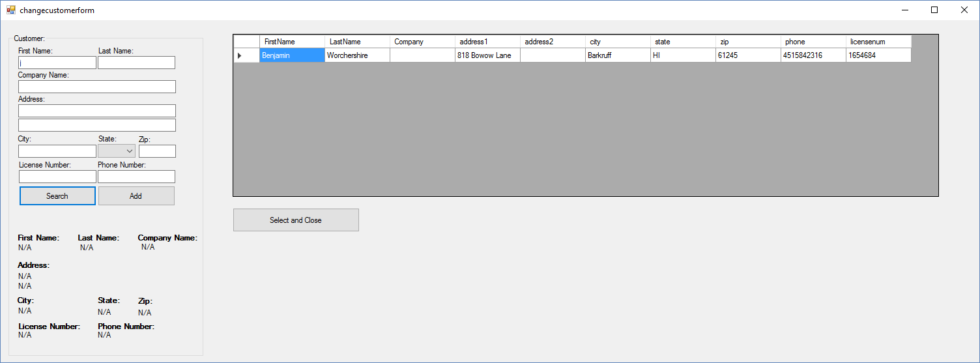Click the city column header
The height and width of the screenshot is (363, 980).
(618, 42)
